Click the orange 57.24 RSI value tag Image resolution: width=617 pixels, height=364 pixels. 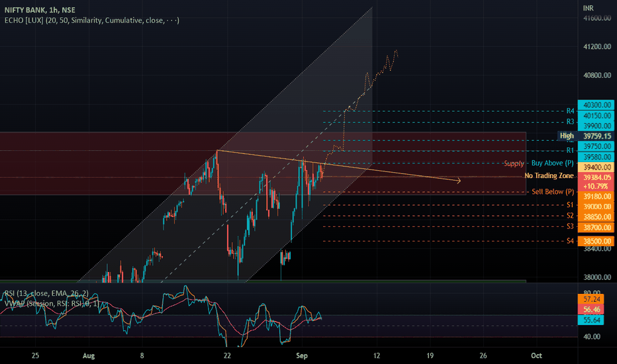(591, 299)
